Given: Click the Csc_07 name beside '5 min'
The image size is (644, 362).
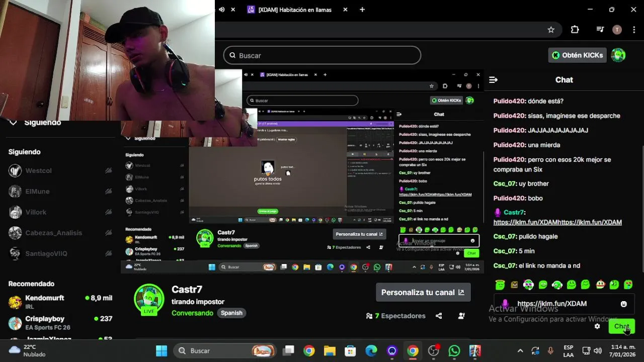Looking at the screenshot, I should tap(505, 251).
